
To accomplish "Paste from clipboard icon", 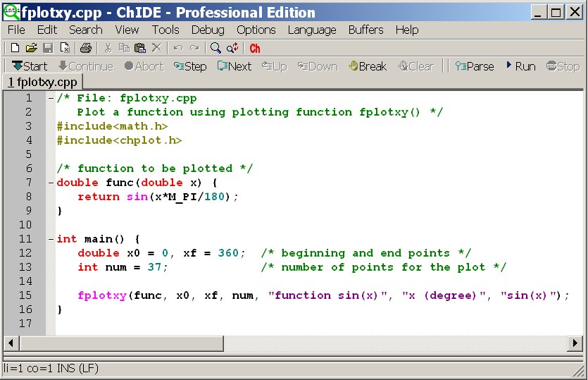I will point(140,48).
